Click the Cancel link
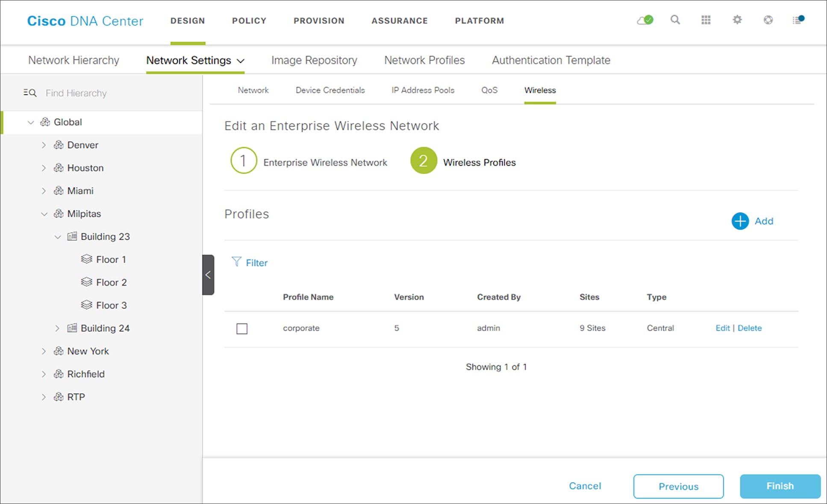This screenshot has width=827, height=504. tap(585, 486)
